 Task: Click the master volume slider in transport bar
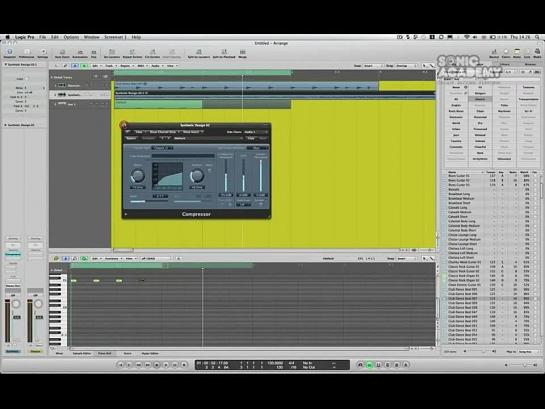point(520,365)
